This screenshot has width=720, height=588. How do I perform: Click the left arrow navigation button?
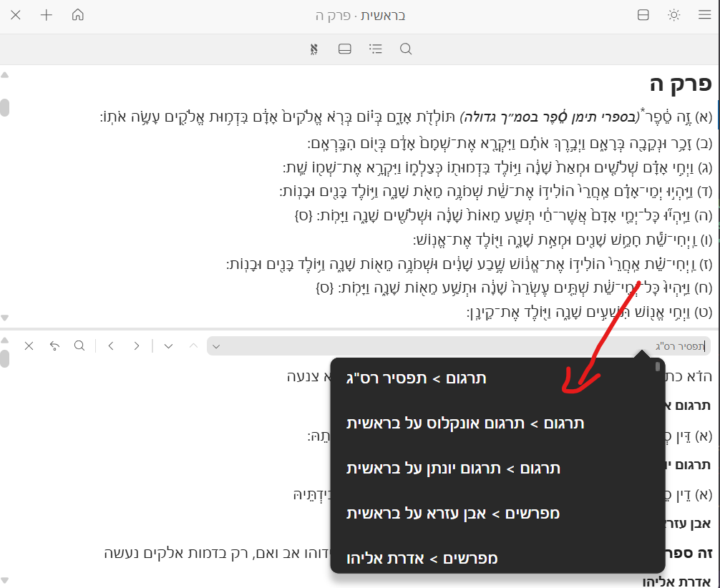point(111,346)
